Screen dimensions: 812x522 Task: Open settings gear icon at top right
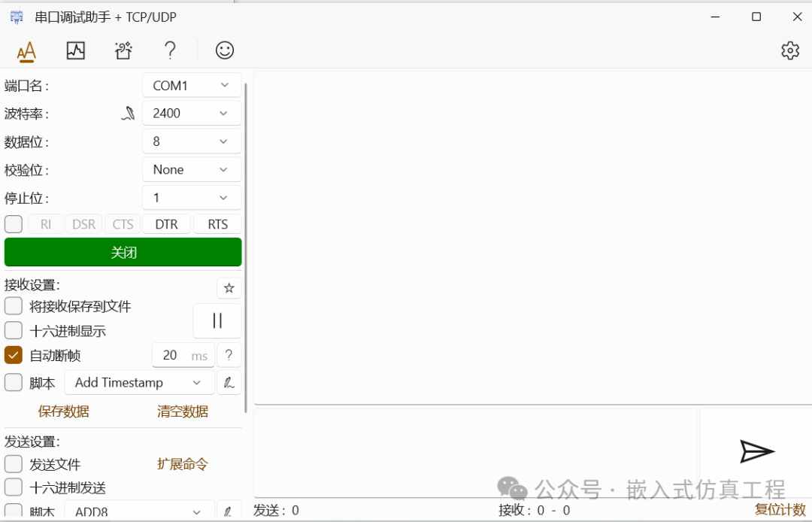tap(790, 50)
